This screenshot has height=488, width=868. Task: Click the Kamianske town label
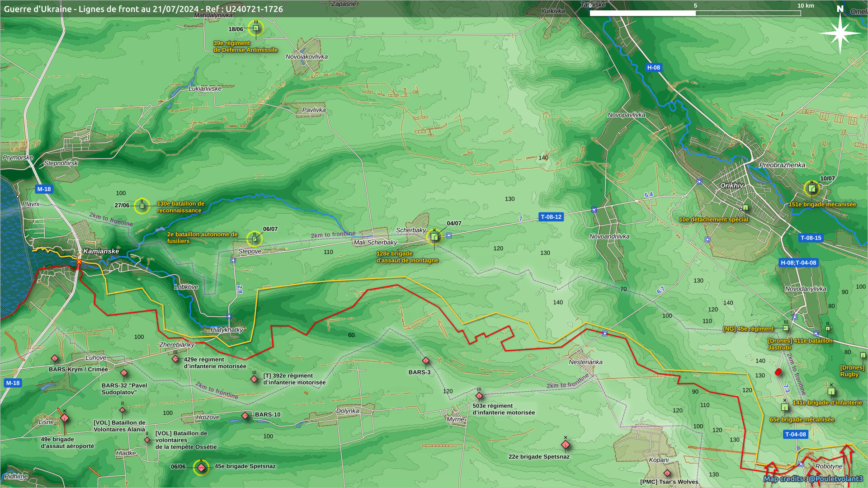click(101, 251)
